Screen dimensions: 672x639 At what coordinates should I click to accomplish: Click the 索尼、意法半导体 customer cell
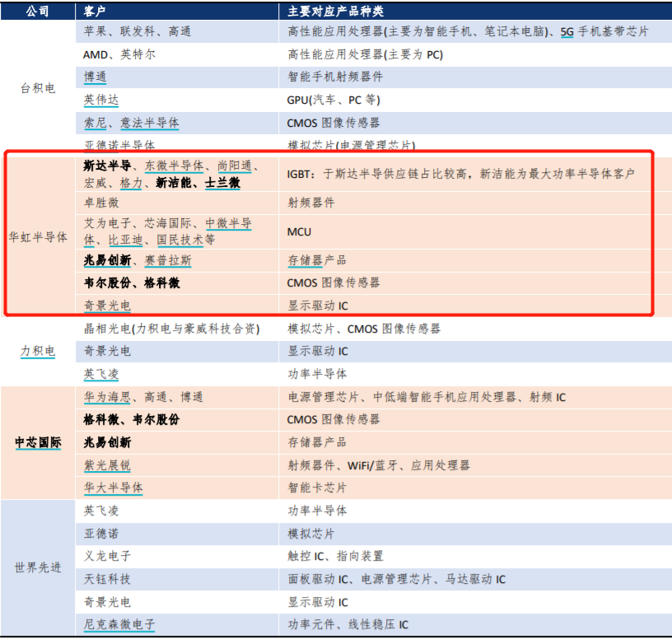pyautogui.click(x=177, y=123)
